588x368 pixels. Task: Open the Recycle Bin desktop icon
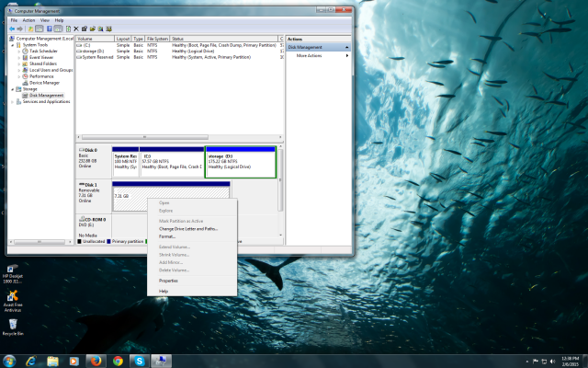click(13, 325)
